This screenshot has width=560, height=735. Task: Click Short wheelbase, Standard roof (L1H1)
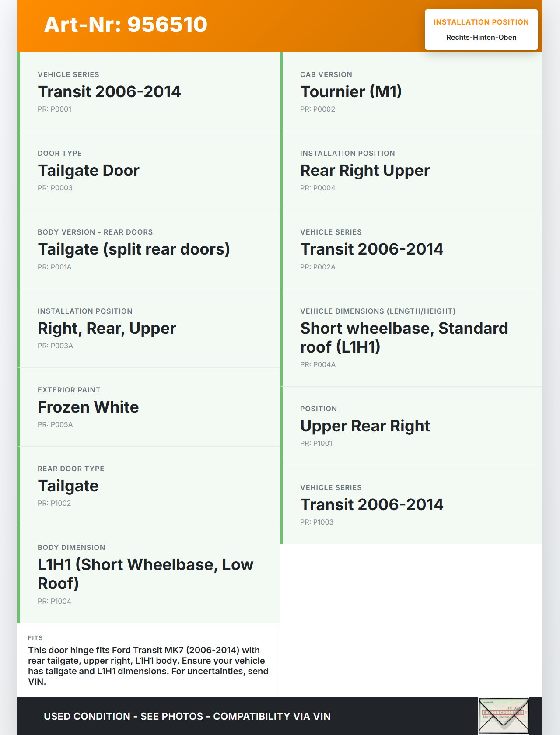[x=403, y=337]
